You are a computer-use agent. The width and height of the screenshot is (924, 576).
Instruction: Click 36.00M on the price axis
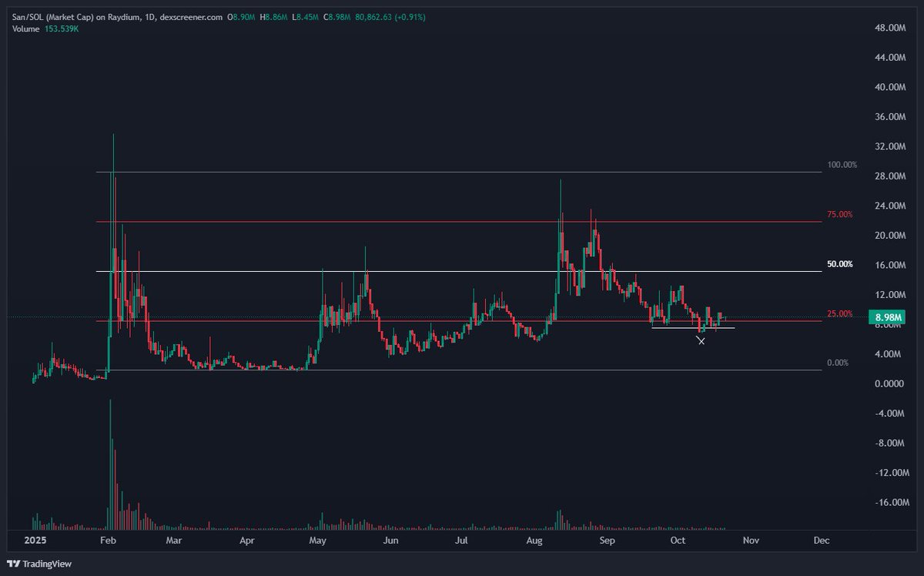tap(889, 117)
